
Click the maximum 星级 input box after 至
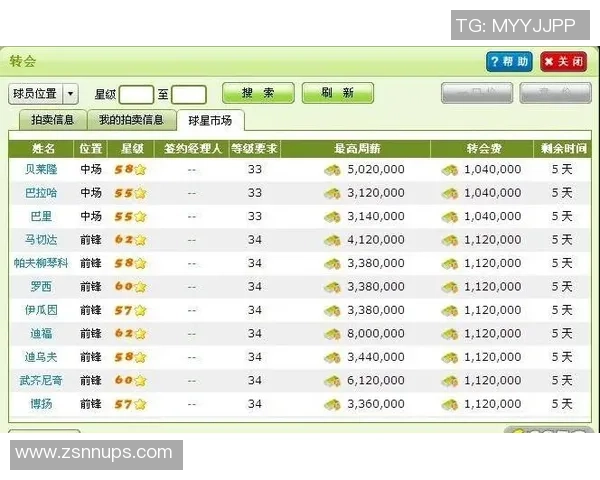coord(188,95)
